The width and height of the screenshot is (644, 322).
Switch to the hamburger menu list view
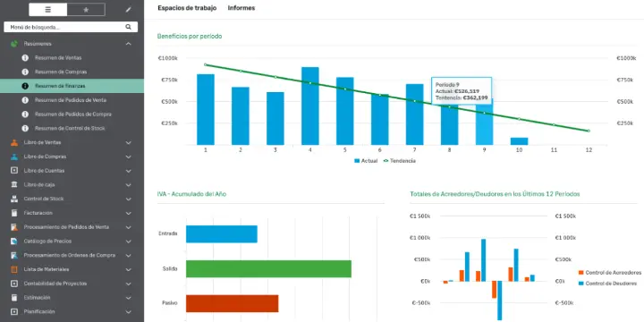[x=48, y=10]
